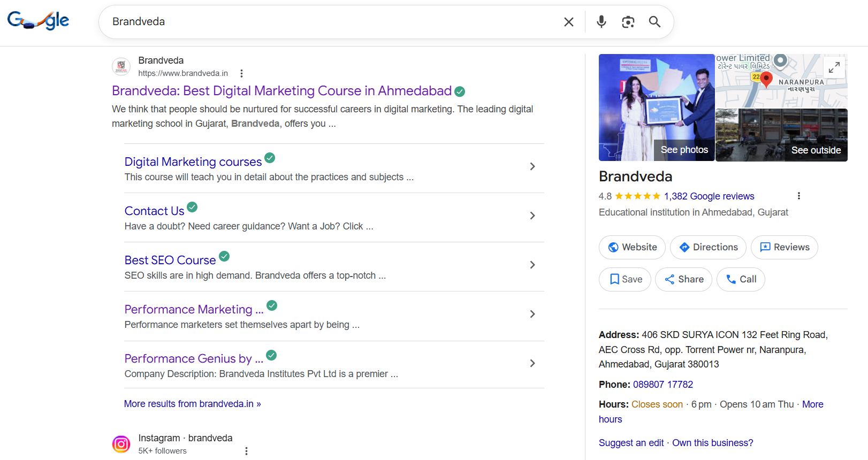This screenshot has height=460, width=868.
Task: Click the Google logo to go home
Action: (x=38, y=21)
